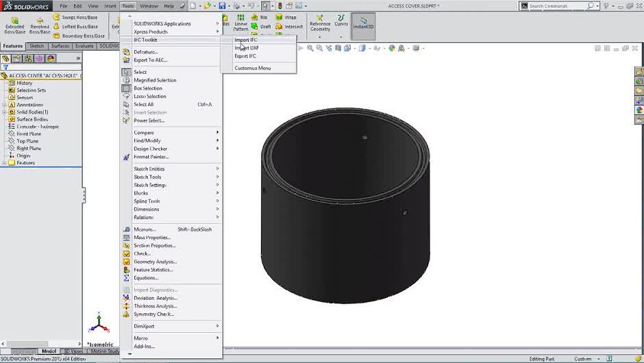This screenshot has width=644, height=363.
Task: Click the Save icon in the top toolbar
Action: click(x=222, y=5)
